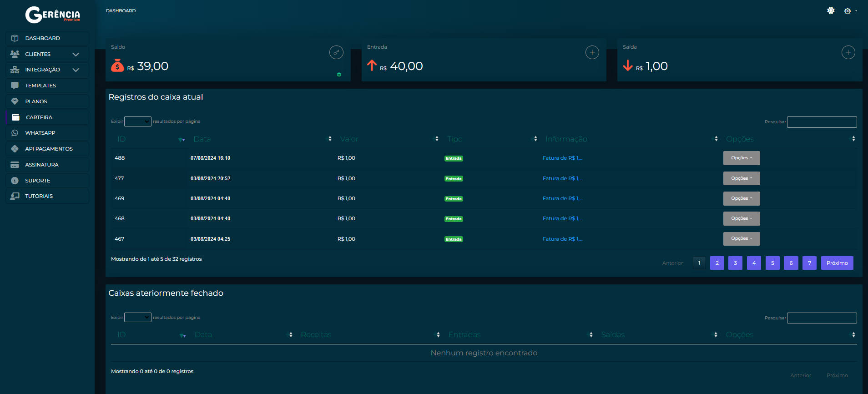This screenshot has width=868, height=394.
Task: Click the Próximo pagination button
Action: click(x=837, y=263)
